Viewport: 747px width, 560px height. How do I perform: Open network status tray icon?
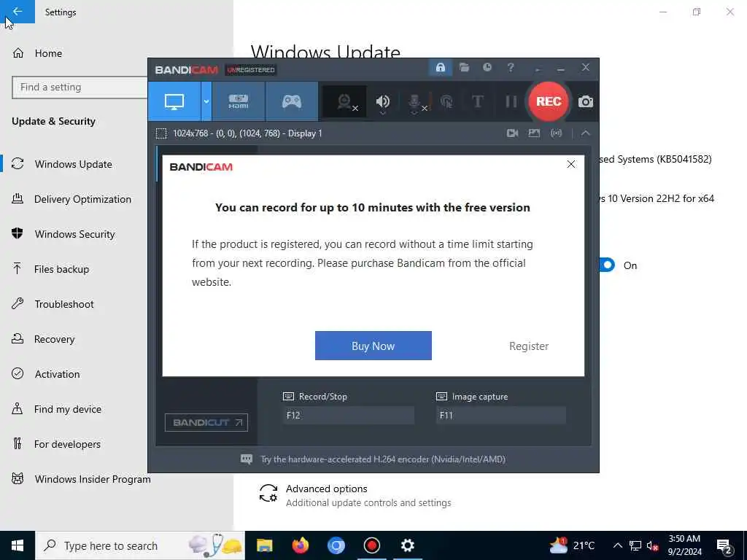(635, 545)
